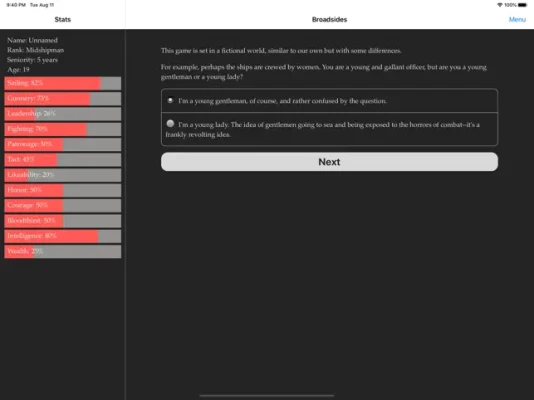This screenshot has height=400, width=534.
Task: Click the Leadership 26% stat bar
Action: point(63,114)
